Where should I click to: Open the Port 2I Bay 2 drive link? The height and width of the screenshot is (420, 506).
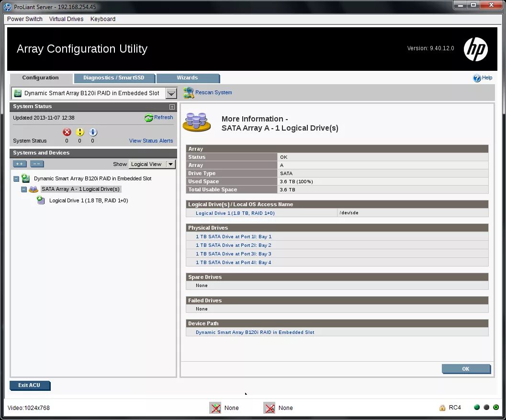click(234, 245)
